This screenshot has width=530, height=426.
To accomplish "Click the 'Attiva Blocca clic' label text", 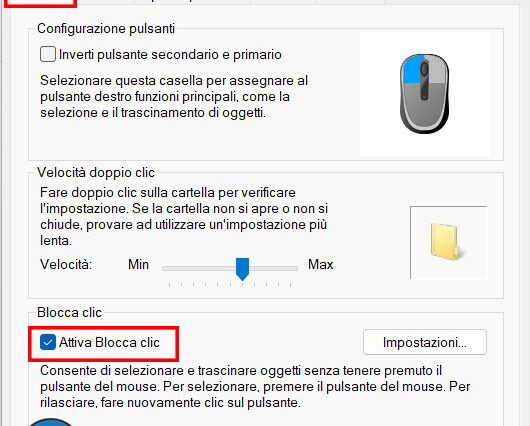I will [x=109, y=342].
